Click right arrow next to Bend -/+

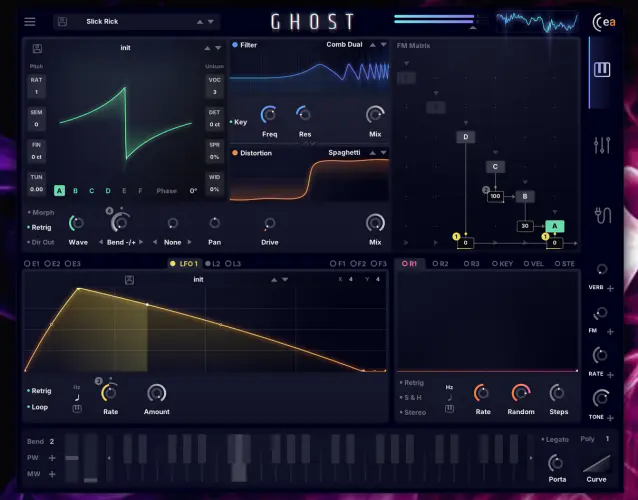pos(141,242)
